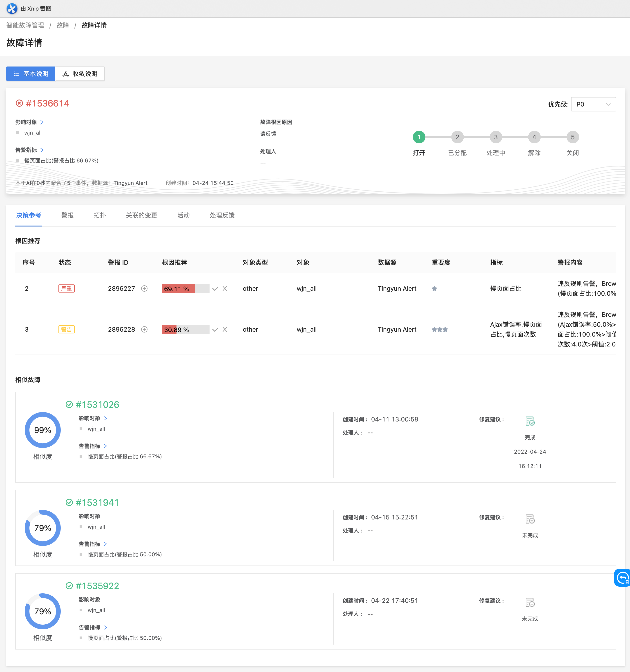Open the 活动 tab
Viewport: 630px width, 672px height.
coord(183,215)
